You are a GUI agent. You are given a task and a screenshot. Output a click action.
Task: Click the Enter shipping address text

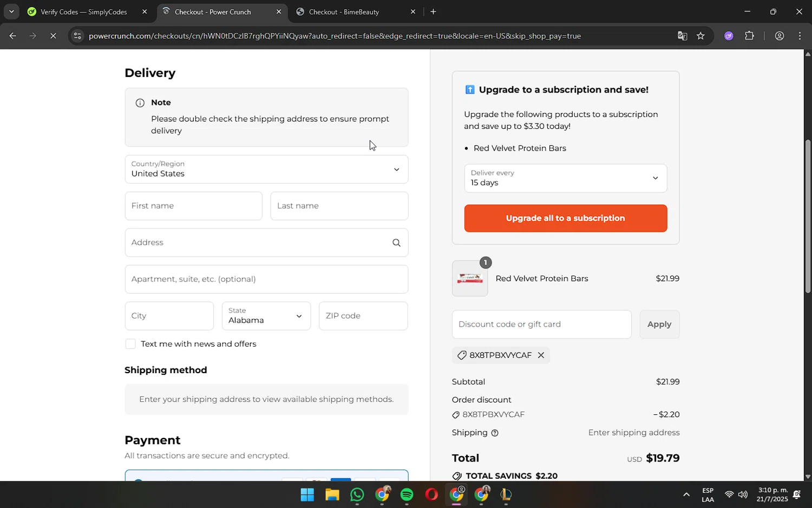point(634,433)
